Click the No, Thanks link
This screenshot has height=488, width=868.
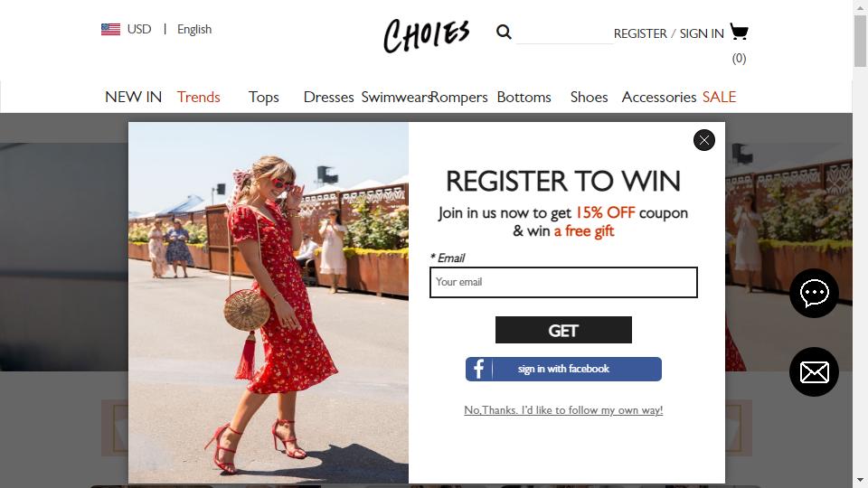[x=563, y=410]
